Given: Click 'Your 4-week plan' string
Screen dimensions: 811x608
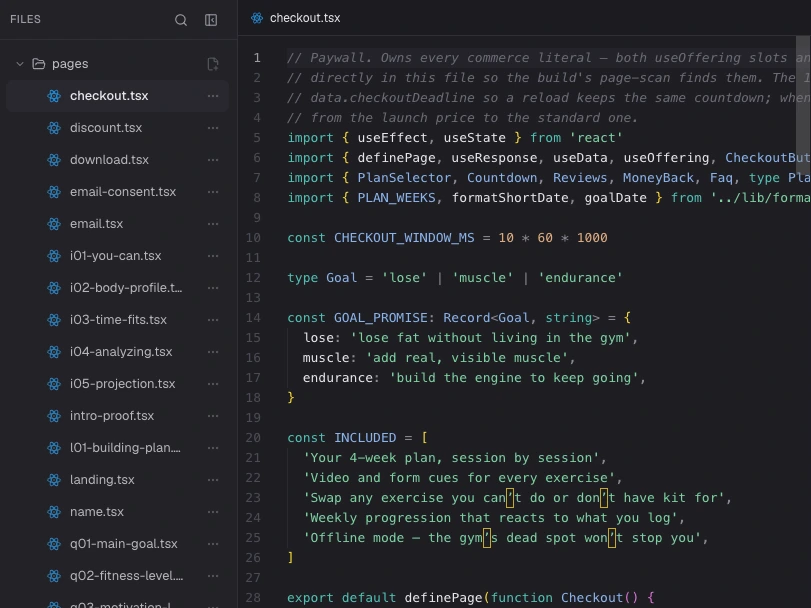Looking at the screenshot, I should [x=450, y=458].
